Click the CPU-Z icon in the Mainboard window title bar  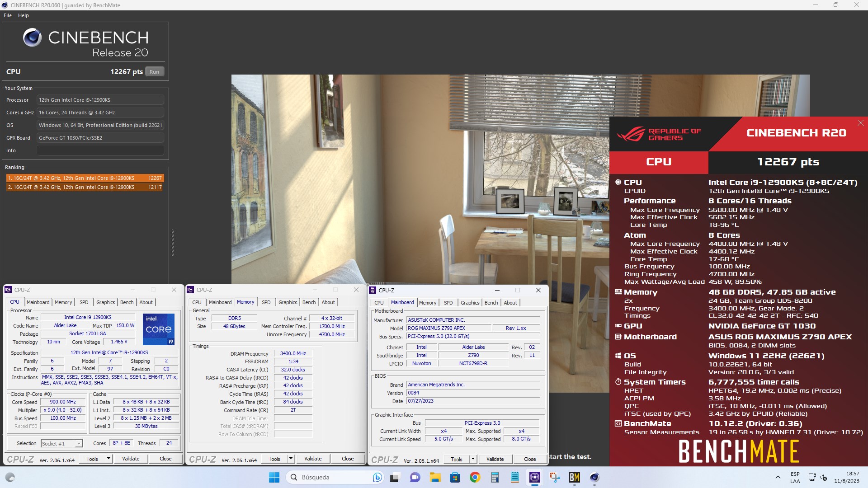[x=373, y=290]
